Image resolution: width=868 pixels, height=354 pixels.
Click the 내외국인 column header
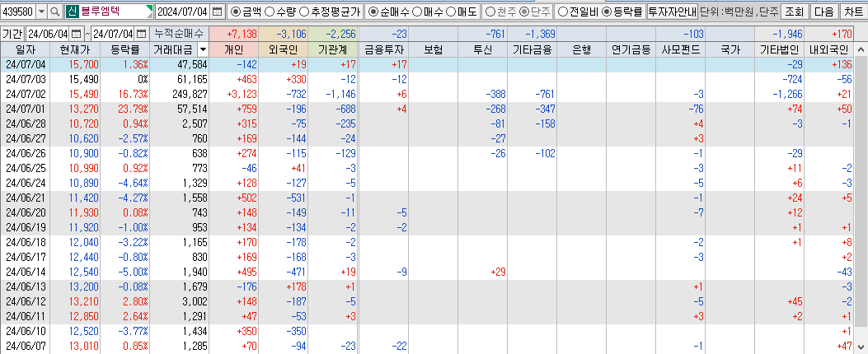pos(830,49)
